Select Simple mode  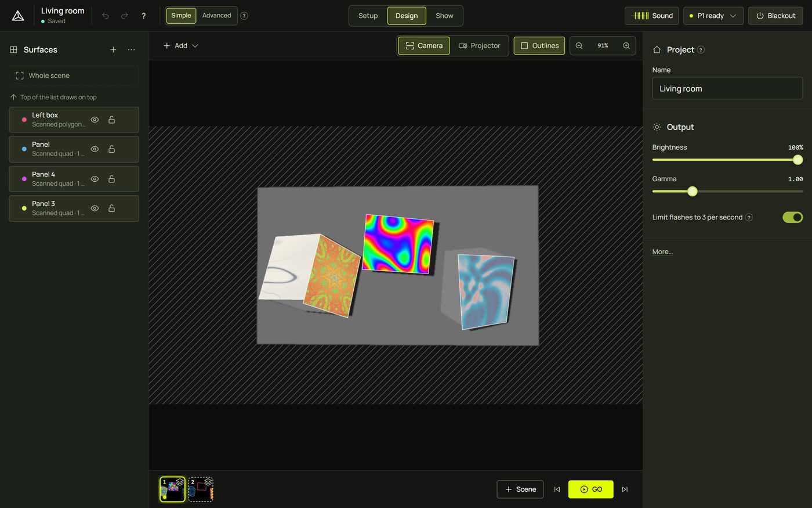click(181, 16)
